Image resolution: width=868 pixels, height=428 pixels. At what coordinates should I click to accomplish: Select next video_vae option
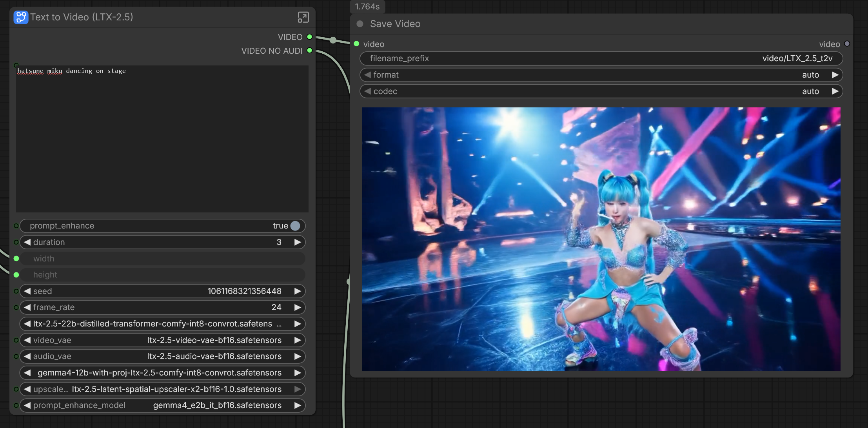(298, 340)
